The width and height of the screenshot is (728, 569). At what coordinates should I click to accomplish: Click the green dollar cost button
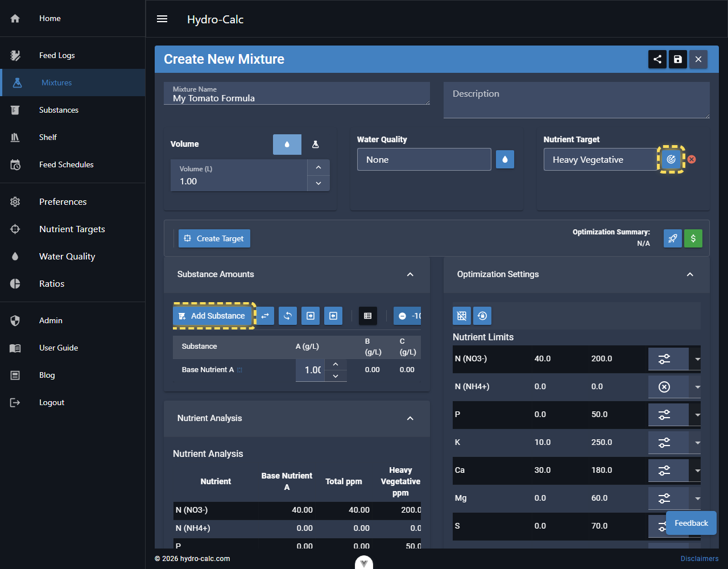pyautogui.click(x=693, y=238)
